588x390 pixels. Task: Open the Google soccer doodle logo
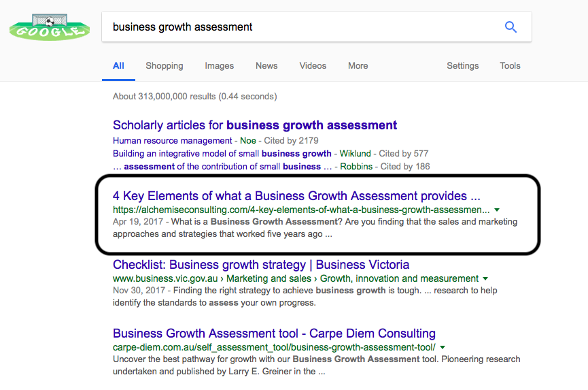[50, 27]
